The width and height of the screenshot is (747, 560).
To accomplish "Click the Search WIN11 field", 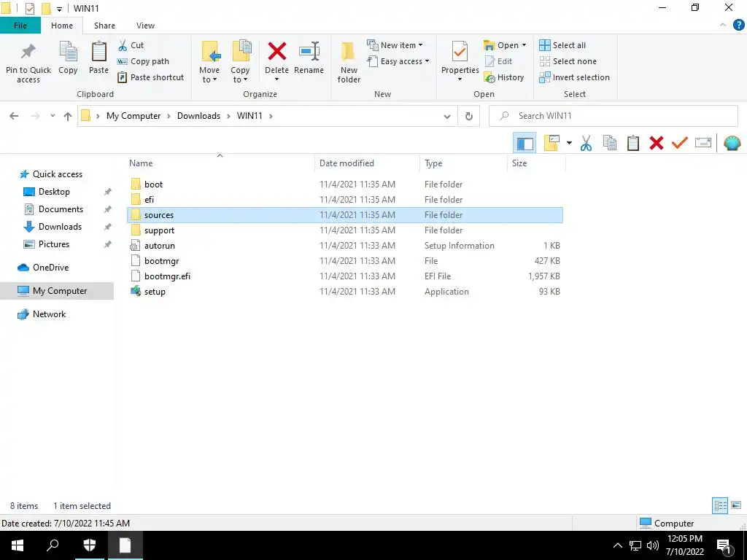I will click(614, 116).
